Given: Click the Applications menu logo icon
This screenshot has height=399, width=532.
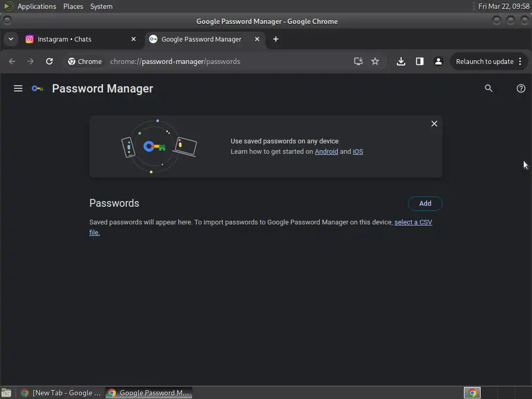Looking at the screenshot, I should point(8,6).
